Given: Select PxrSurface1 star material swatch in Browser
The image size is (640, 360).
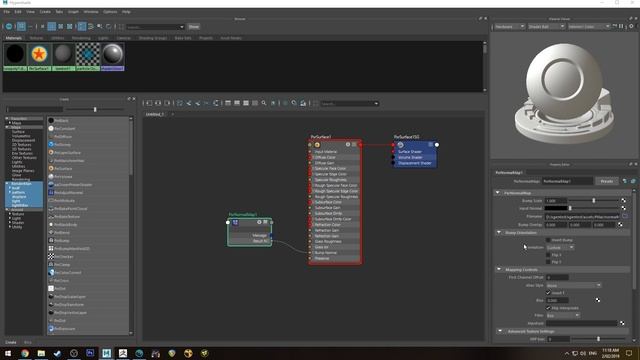Looking at the screenshot, I should (x=39, y=54).
